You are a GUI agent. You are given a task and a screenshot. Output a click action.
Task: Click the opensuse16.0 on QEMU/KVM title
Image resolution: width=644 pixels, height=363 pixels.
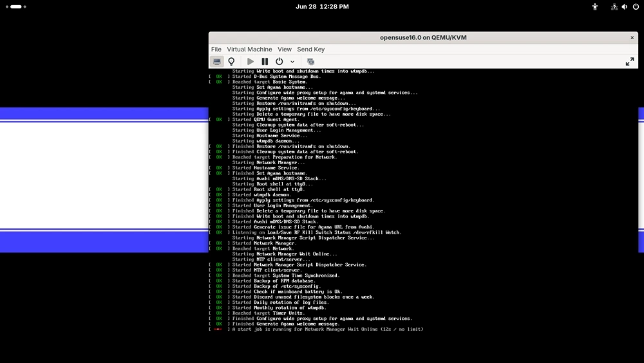423,37
